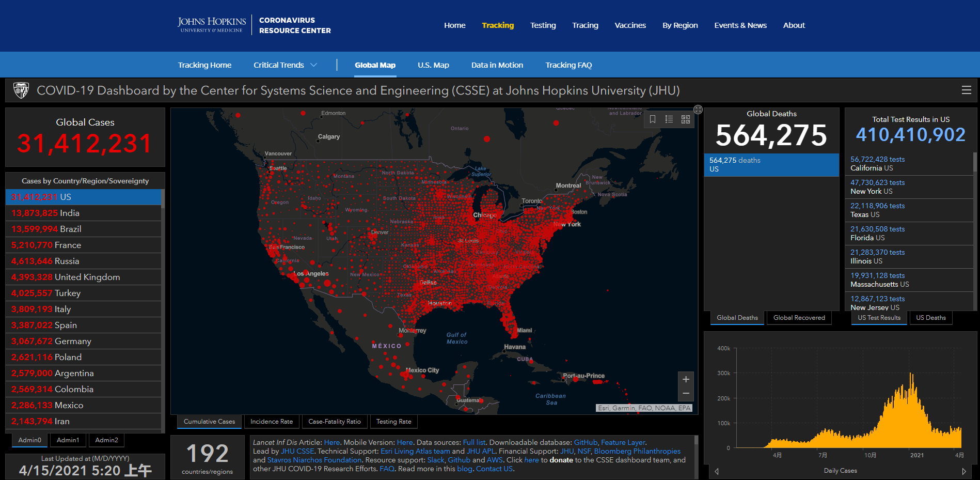Open the map bookmarks icon
The height and width of the screenshot is (480, 980).
(653, 119)
